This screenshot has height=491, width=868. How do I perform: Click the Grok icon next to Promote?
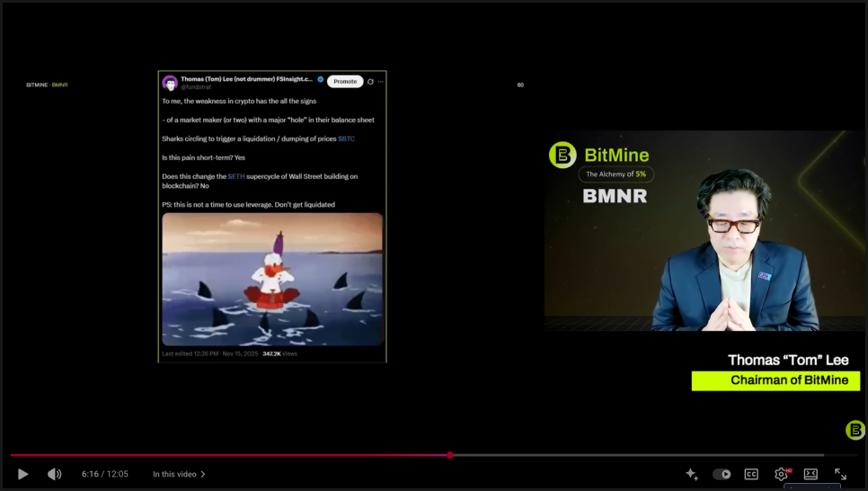coord(370,82)
